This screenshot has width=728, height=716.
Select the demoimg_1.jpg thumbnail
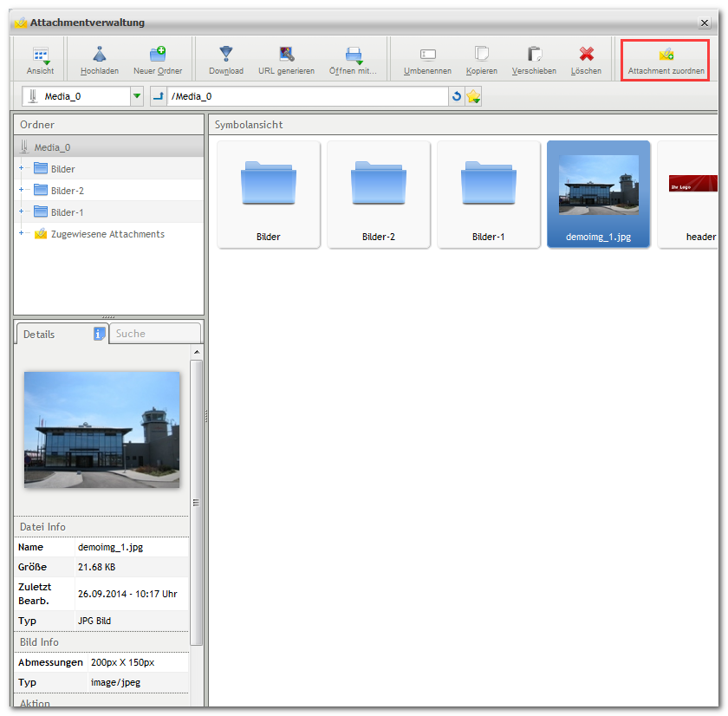click(x=599, y=194)
